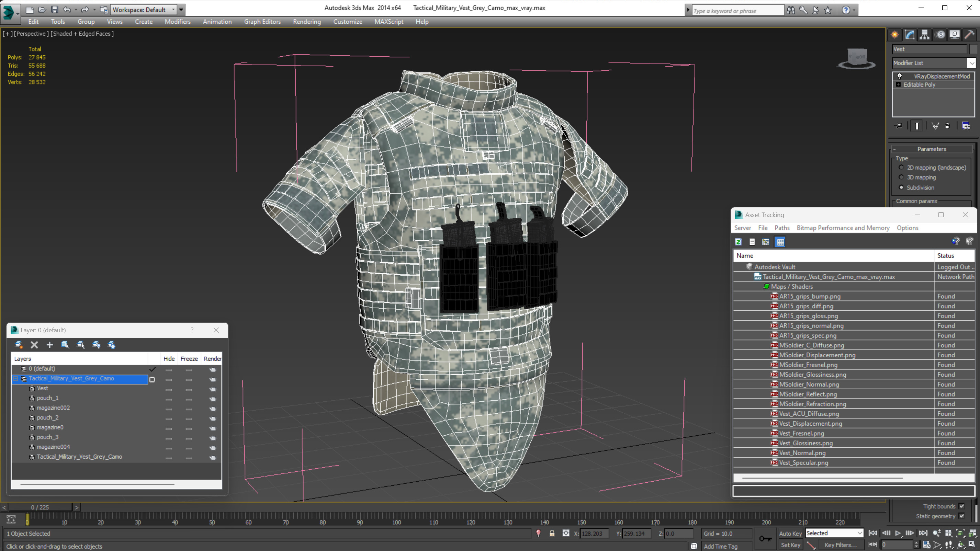The height and width of the screenshot is (551, 980).
Task: Open the Modifier List dropdown
Action: tap(971, 63)
